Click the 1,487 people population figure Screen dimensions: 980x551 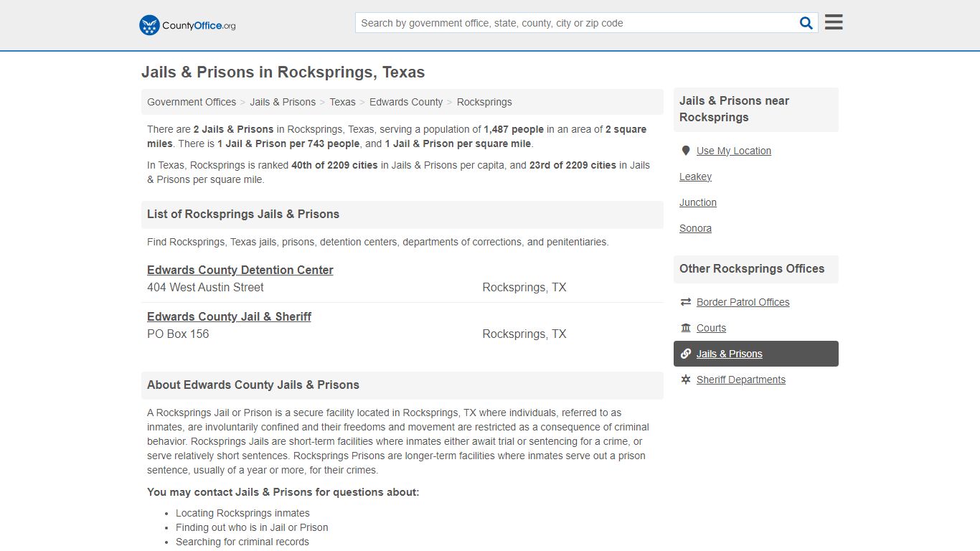coord(514,129)
